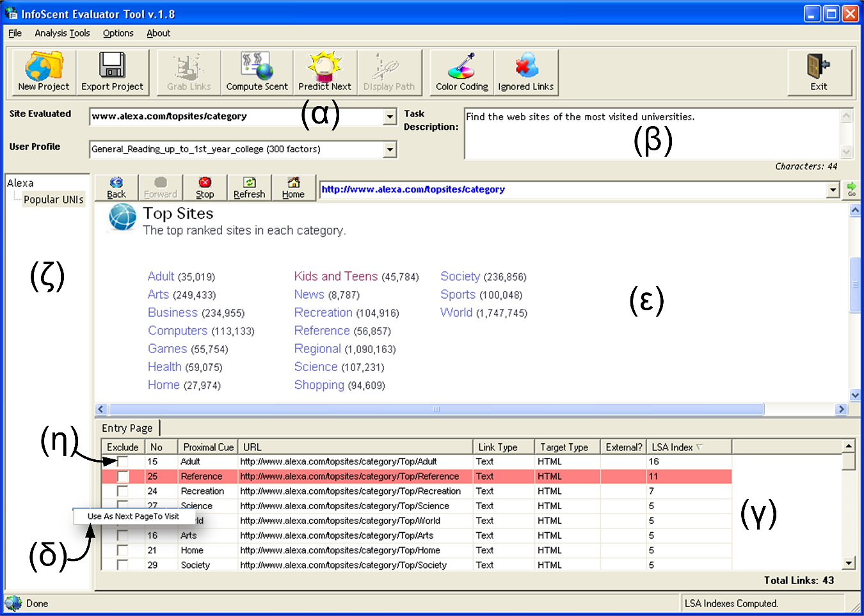
Task: Open the Reference category link
Action: click(322, 331)
